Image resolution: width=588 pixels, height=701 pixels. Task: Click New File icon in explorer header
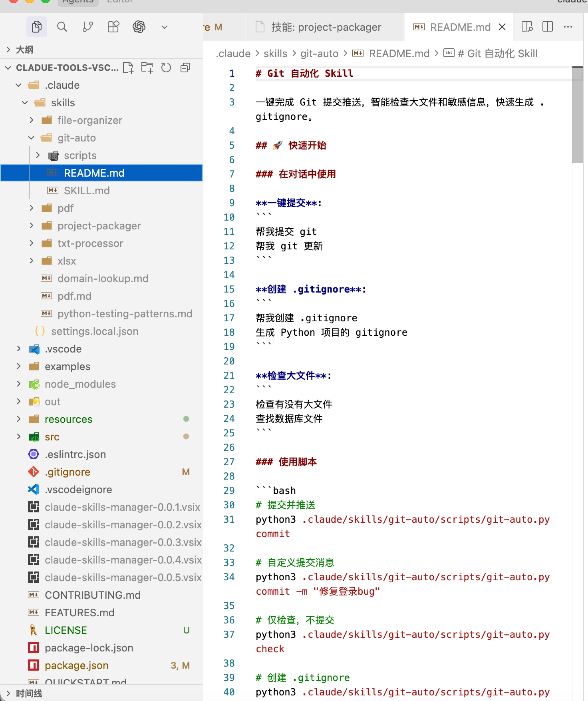pyautogui.click(x=128, y=68)
